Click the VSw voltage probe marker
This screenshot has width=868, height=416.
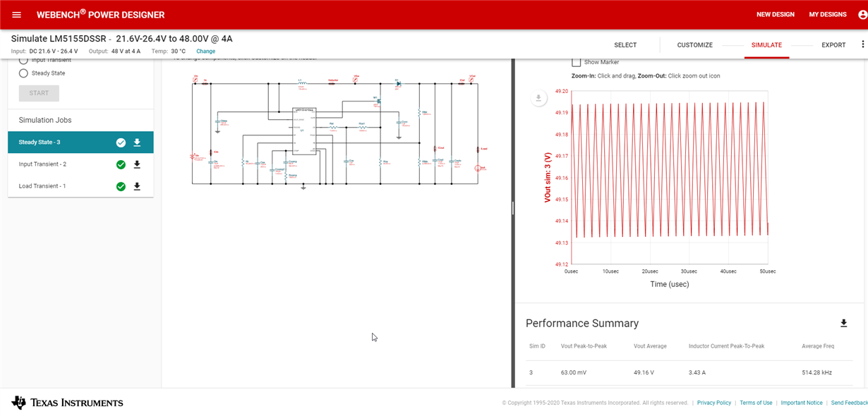pyautogui.click(x=355, y=80)
